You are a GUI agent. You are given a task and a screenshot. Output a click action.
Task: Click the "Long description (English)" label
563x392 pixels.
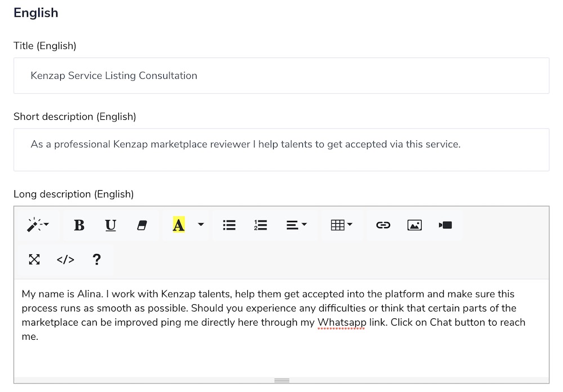(74, 194)
